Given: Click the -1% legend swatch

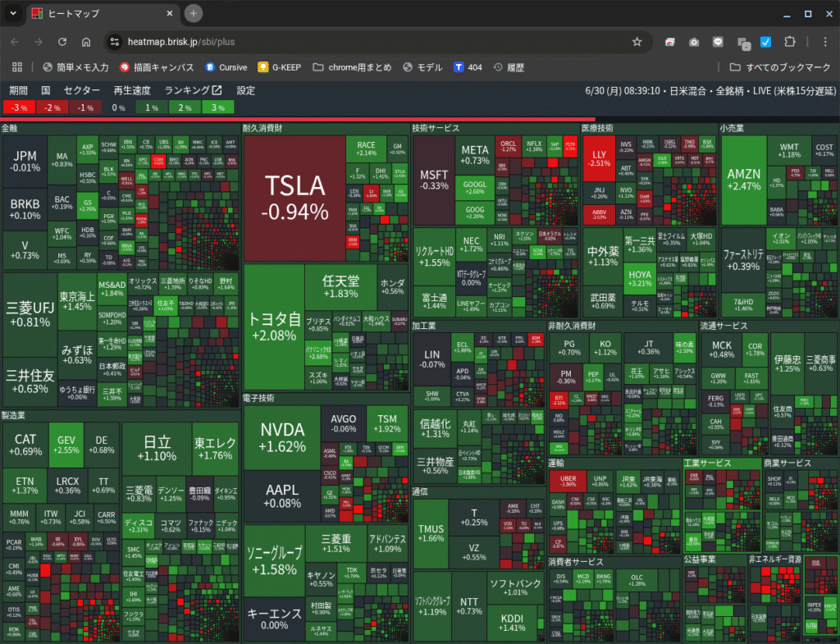Looking at the screenshot, I should pyautogui.click(x=85, y=107).
